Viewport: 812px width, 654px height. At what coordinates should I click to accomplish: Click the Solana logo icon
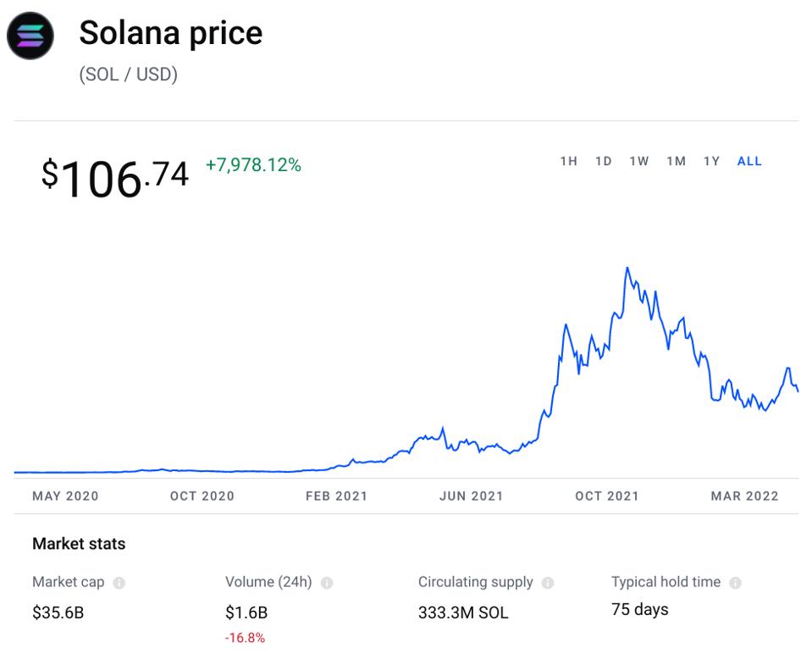tap(30, 36)
